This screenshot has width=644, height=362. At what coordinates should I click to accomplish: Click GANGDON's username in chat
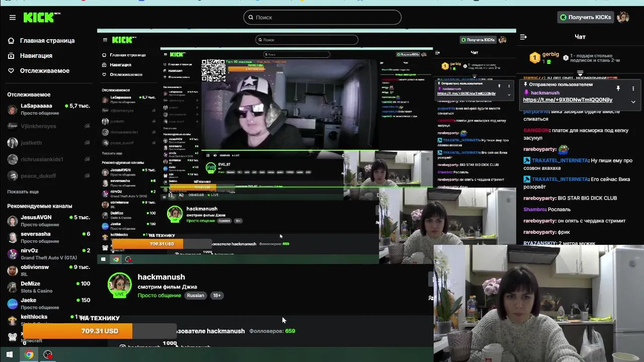(536, 130)
